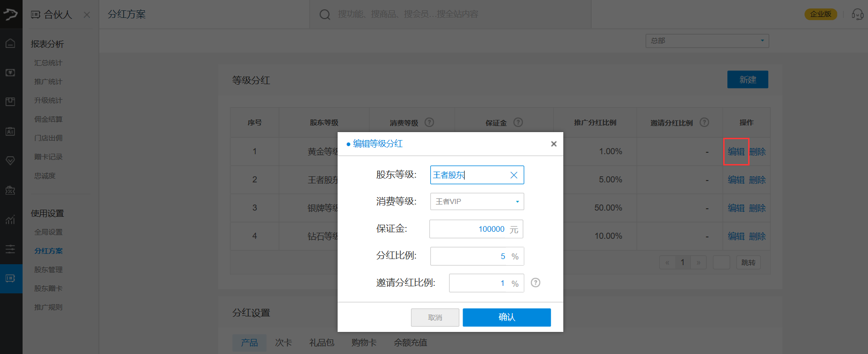This screenshot has height=354, width=868.
Task: Click the diamond icon in left sidebar
Action: pyautogui.click(x=10, y=161)
